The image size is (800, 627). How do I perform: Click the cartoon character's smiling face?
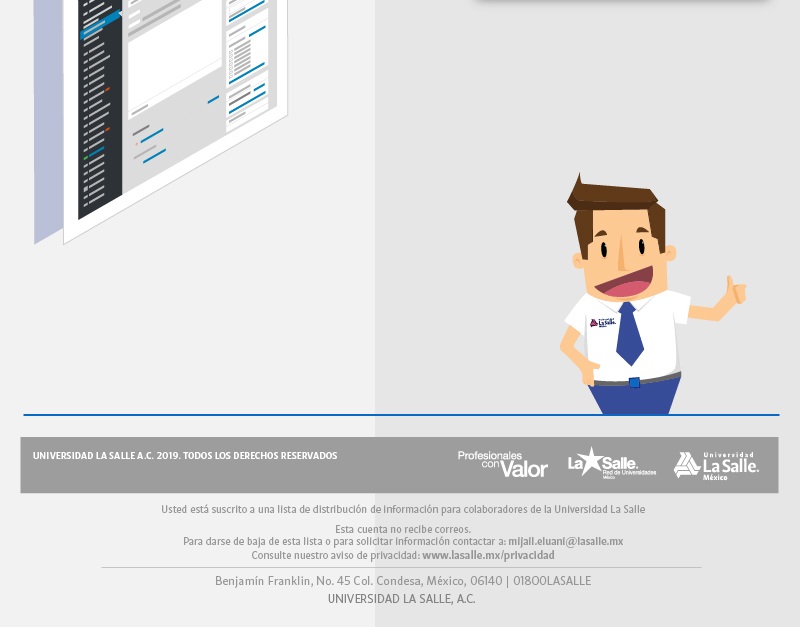[x=620, y=257]
